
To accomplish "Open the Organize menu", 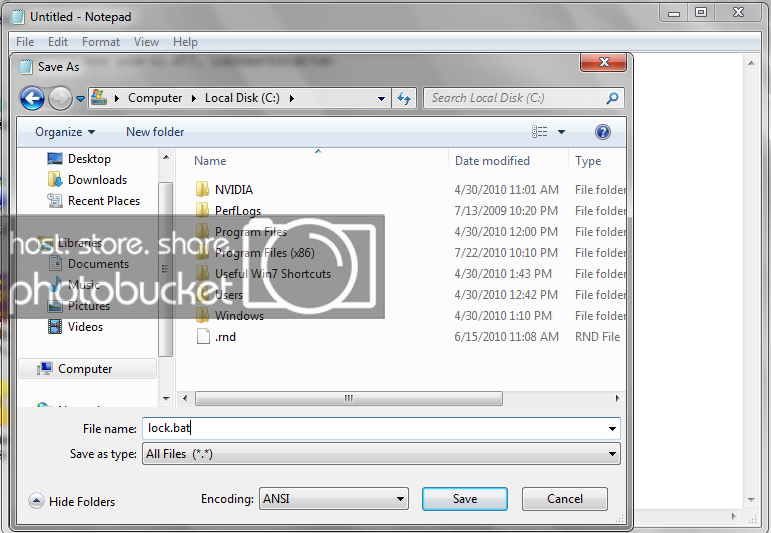I will tap(65, 132).
